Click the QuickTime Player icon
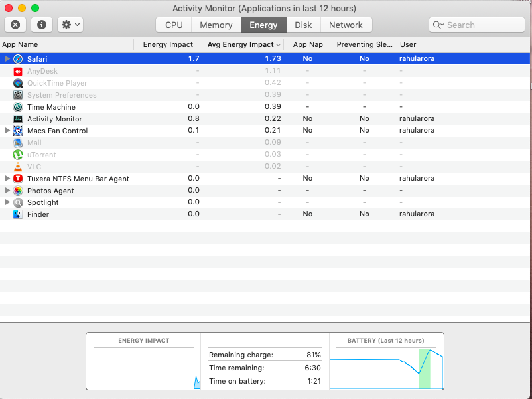Viewport: 532px width, 399px height. tap(18, 83)
